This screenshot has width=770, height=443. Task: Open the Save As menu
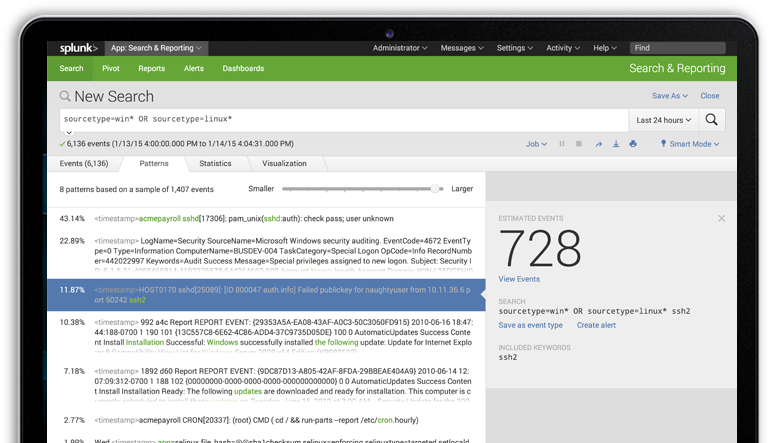(670, 96)
